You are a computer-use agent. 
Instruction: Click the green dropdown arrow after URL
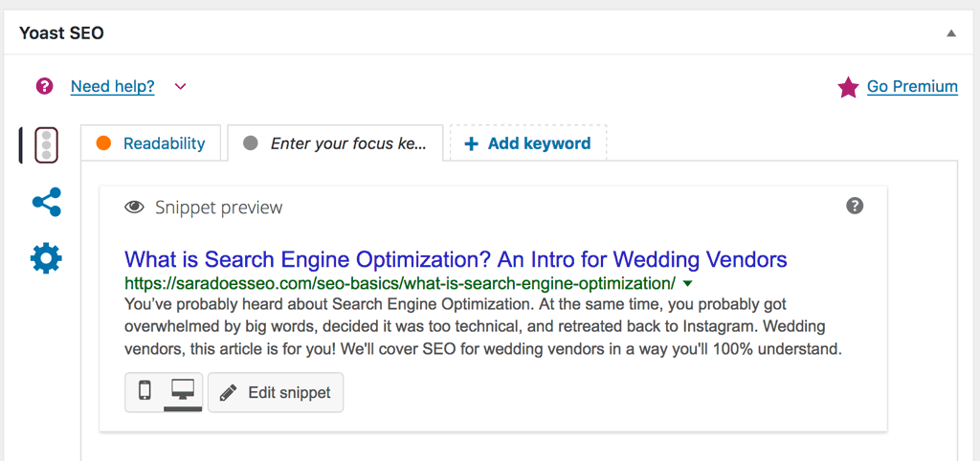point(687,284)
